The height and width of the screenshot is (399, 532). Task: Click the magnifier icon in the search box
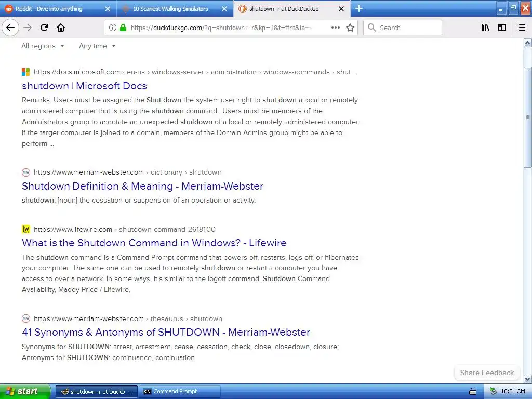coord(372,28)
